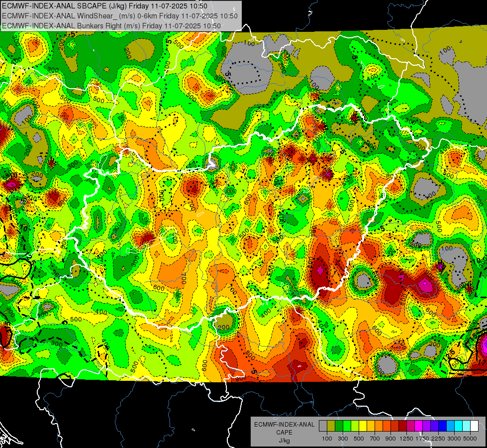
Task: Pick the pinkish-magenta legend swatch after 1250
Action: pos(410,426)
